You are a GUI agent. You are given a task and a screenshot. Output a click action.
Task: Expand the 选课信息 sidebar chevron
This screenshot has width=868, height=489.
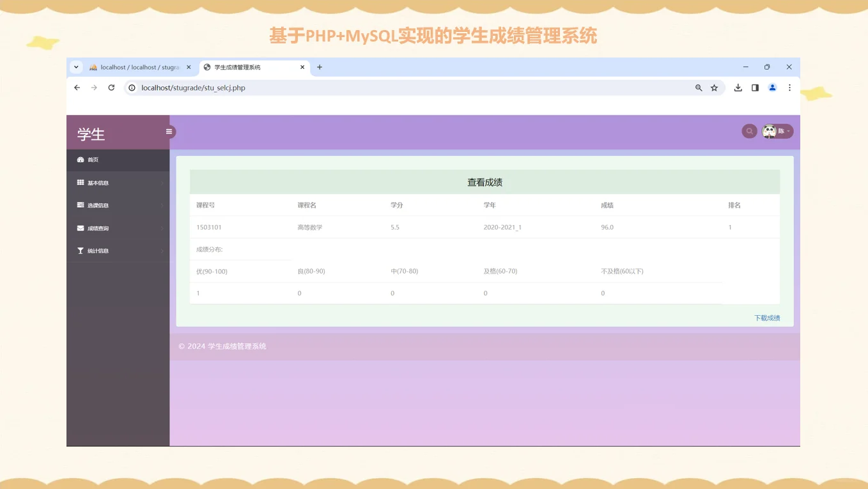click(x=162, y=205)
